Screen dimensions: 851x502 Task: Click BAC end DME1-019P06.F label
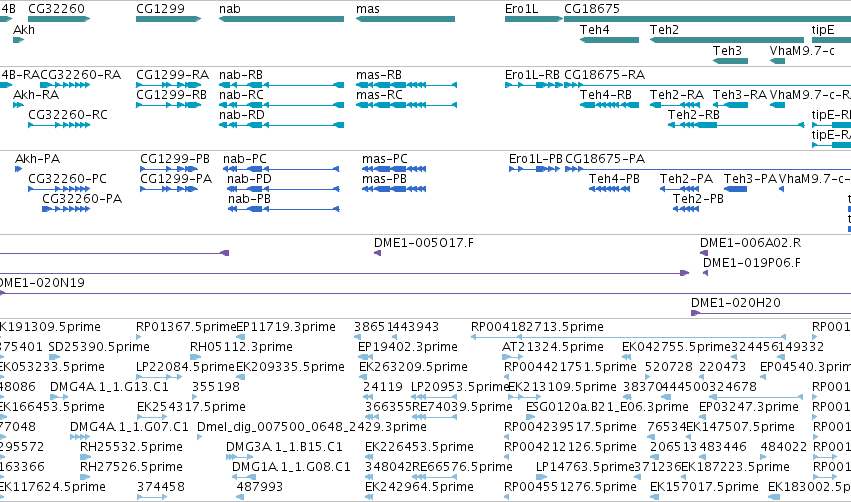click(752, 263)
